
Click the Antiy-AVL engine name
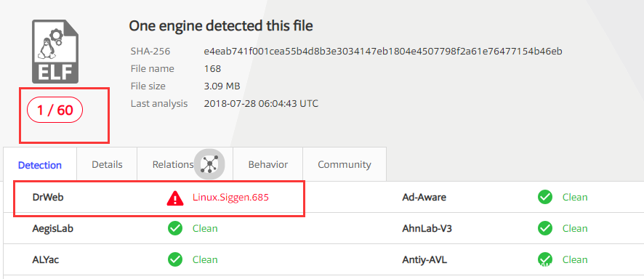pyautogui.click(x=424, y=259)
